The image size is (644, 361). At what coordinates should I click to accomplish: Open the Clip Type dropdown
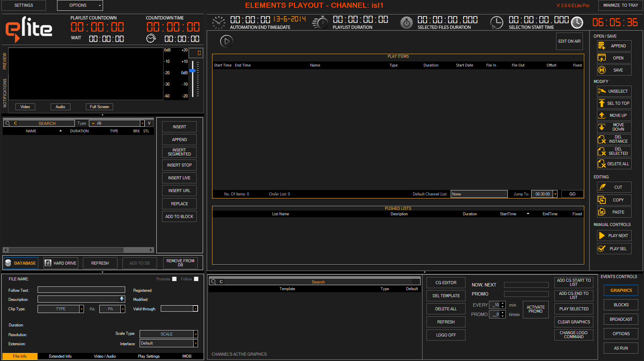coord(82,309)
